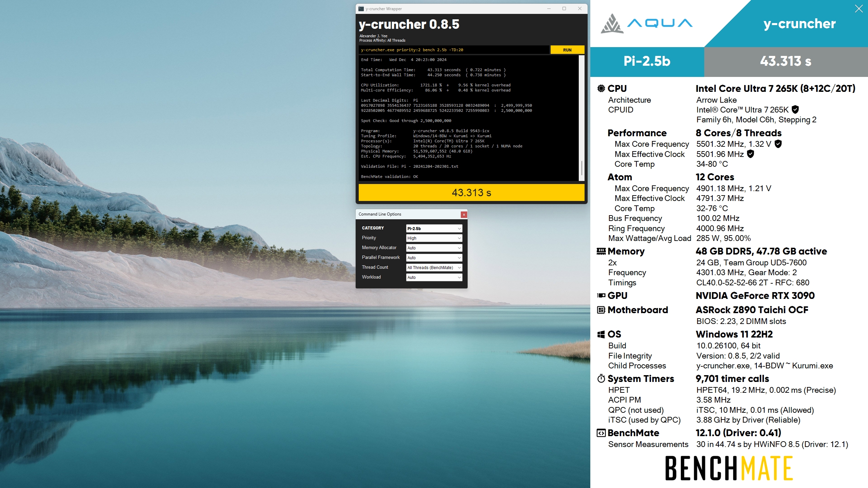Open the Parallel Framework dropdown
This screenshot has height=488, width=868.
tap(434, 258)
